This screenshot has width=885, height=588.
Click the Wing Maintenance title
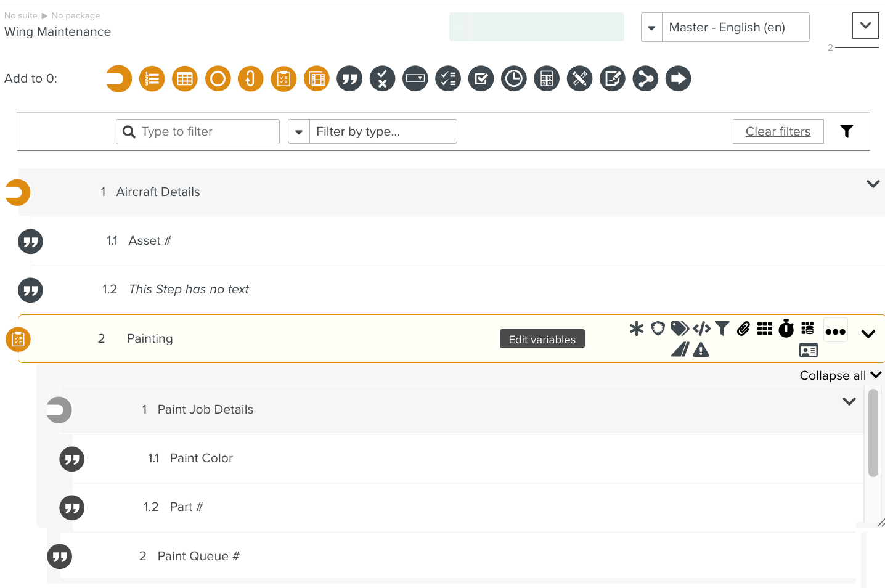57,31
